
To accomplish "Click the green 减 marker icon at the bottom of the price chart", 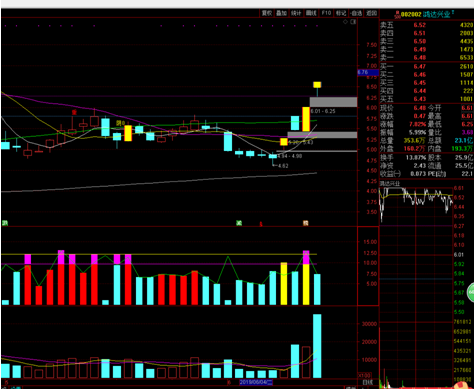I will (x=239, y=223).
